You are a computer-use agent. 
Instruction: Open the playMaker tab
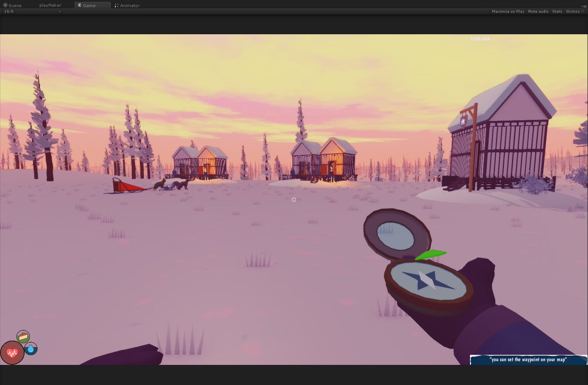50,5
